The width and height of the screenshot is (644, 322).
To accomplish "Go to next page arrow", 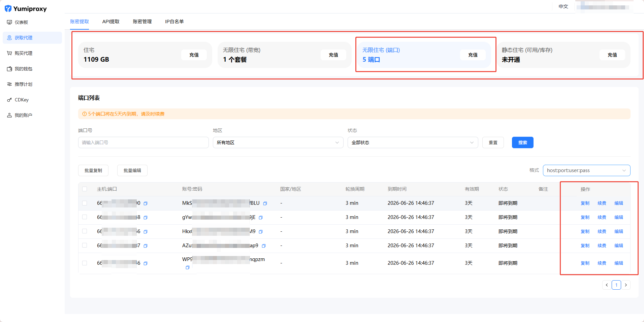I will [626, 285].
